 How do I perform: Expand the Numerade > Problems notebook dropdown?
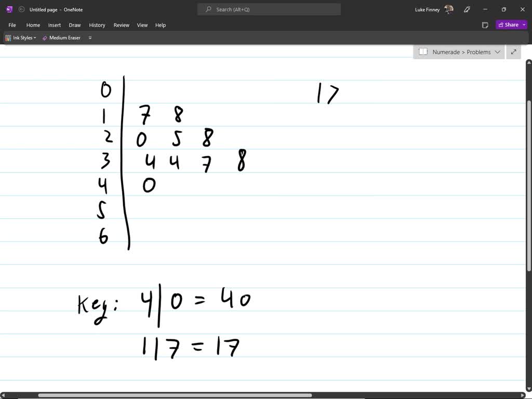(x=497, y=52)
